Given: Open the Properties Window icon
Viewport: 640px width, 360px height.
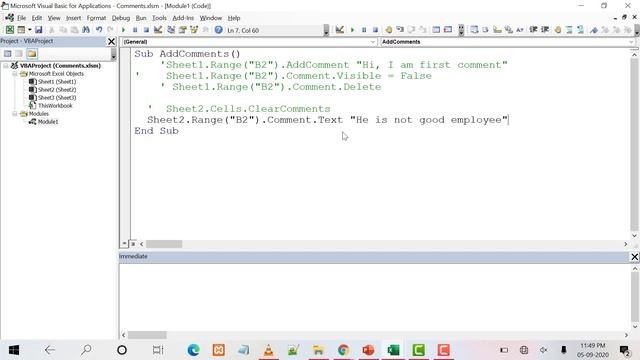Looking at the screenshot, I should [x=182, y=30].
